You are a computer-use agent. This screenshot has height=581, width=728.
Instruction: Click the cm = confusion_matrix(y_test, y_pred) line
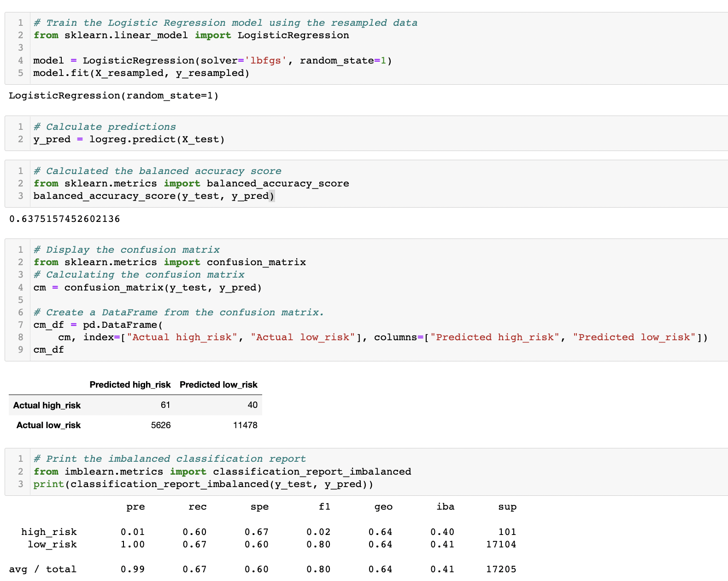pyautogui.click(x=147, y=288)
